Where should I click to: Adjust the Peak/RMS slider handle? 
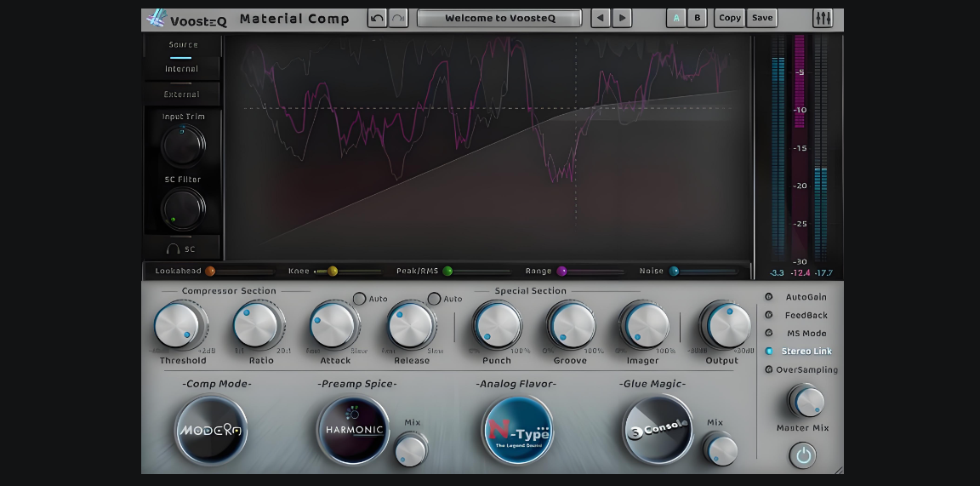coord(447,271)
